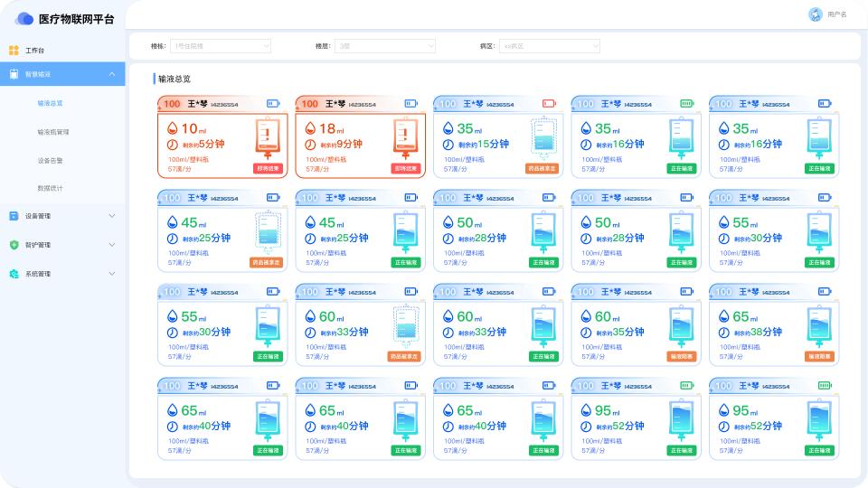The image size is (868, 488).
Task: Click the cloud logo of 医疗物联网平台
Action: (24, 19)
